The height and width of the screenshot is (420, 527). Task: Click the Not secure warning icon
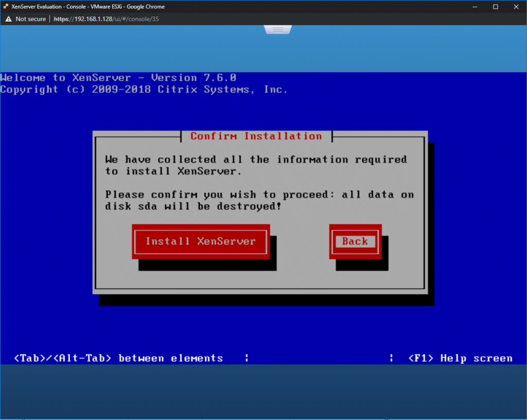pyautogui.click(x=8, y=19)
